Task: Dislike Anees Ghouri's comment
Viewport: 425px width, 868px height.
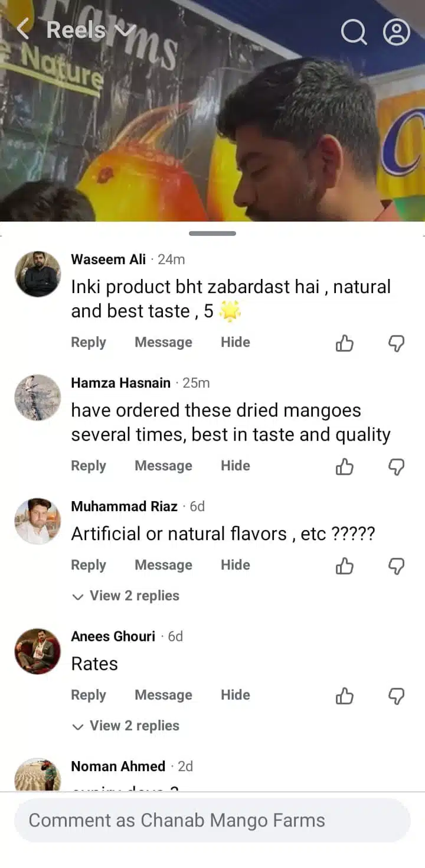Action: point(396,696)
